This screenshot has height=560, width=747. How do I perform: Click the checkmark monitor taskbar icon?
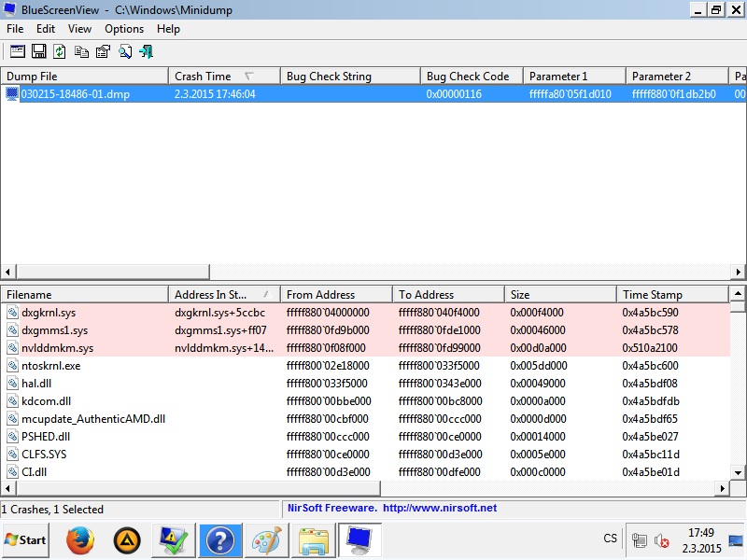click(174, 540)
